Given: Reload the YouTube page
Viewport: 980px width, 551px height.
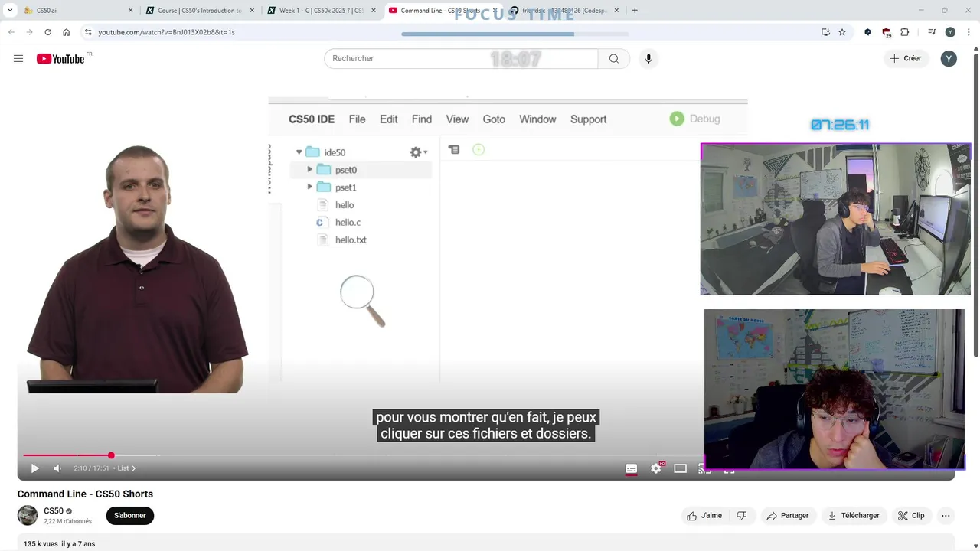Looking at the screenshot, I should (x=47, y=32).
